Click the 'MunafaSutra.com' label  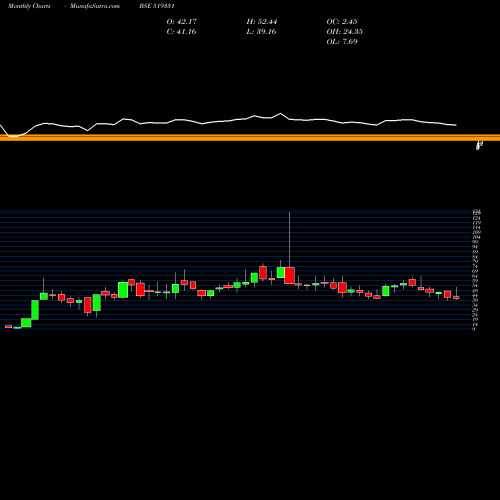click(95, 6)
